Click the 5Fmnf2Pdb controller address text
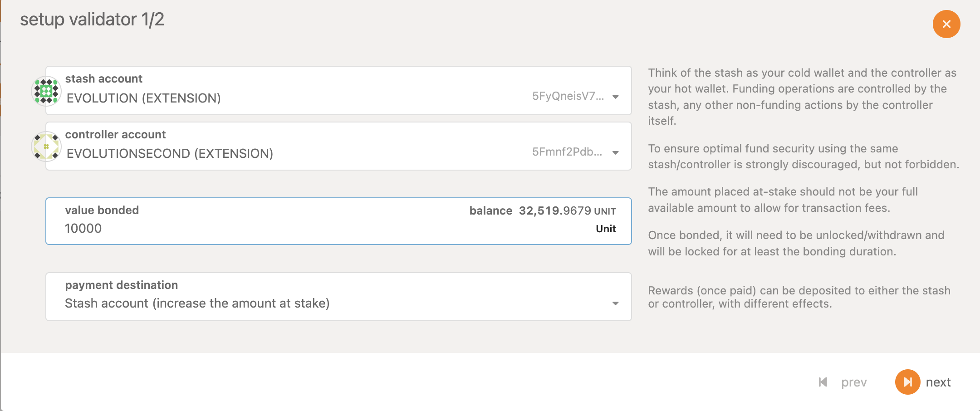This screenshot has width=980, height=411. [x=567, y=152]
